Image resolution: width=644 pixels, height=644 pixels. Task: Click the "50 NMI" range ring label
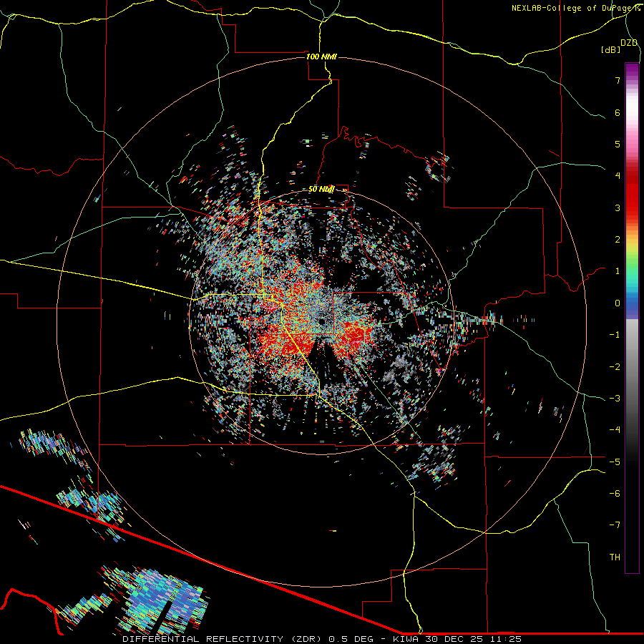click(x=321, y=190)
